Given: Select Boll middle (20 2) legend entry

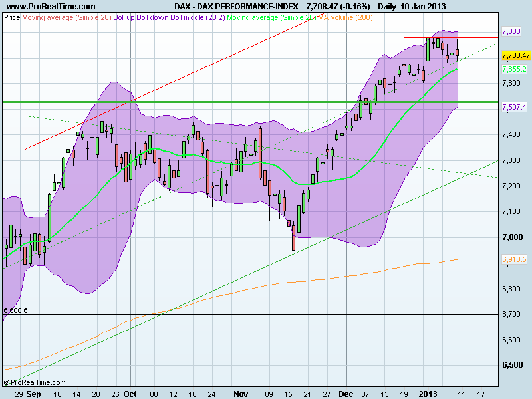Looking at the screenshot, I should pyautogui.click(x=198, y=17).
